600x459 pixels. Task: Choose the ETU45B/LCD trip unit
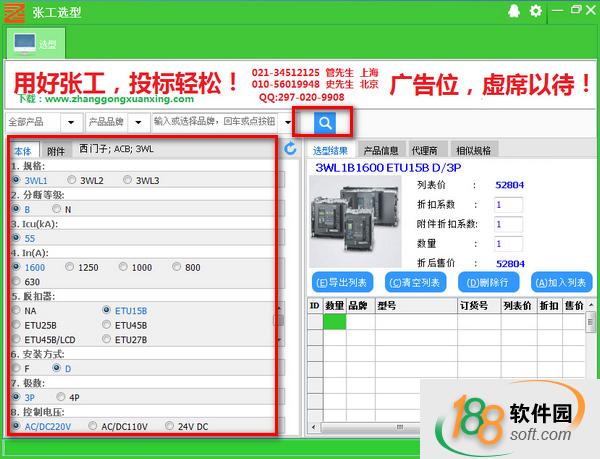(16, 339)
